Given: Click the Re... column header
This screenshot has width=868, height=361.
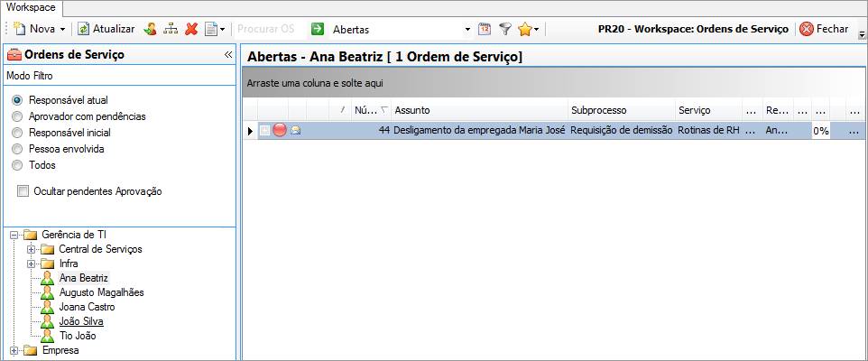Looking at the screenshot, I should click(778, 111).
